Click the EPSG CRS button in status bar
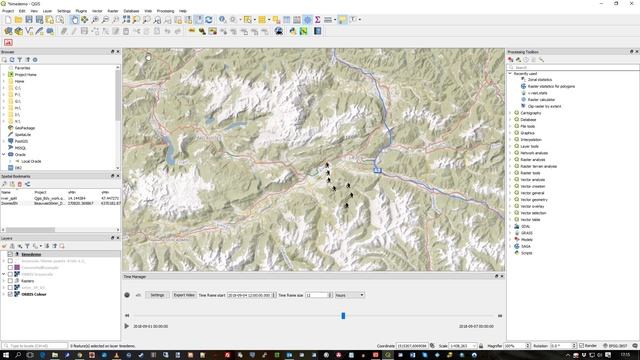640x360 pixels. coord(615,346)
